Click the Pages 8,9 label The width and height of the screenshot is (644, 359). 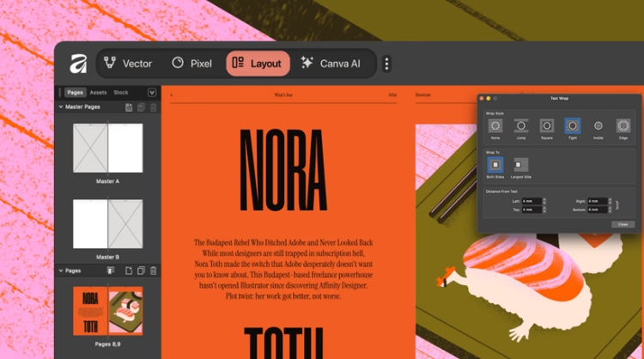click(107, 344)
